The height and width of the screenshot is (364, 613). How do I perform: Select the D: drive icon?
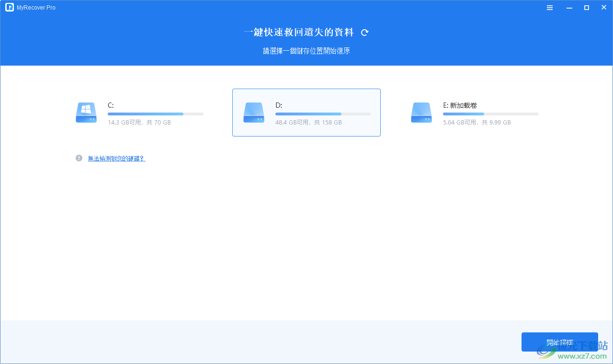[254, 113]
